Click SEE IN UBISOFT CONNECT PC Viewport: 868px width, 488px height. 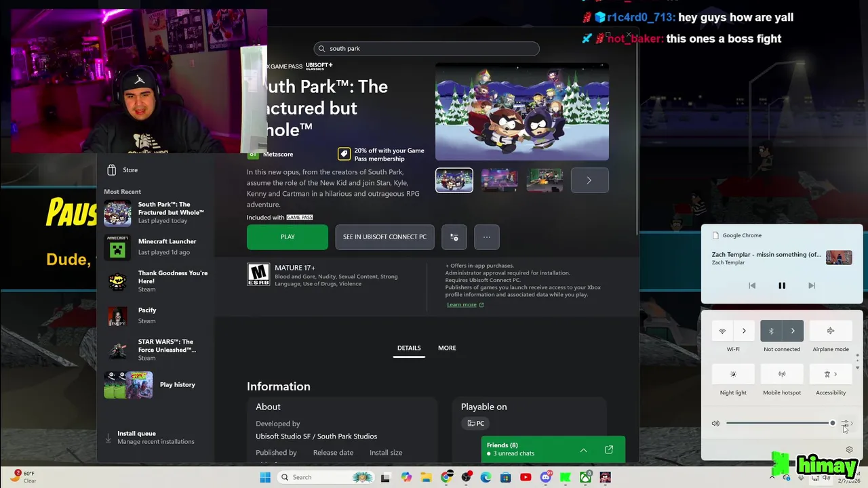pos(384,237)
